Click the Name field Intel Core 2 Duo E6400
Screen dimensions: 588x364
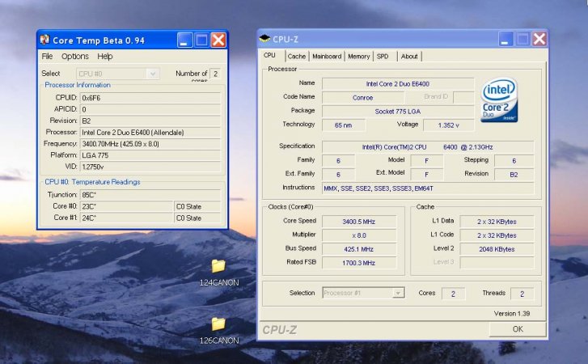[x=398, y=84]
